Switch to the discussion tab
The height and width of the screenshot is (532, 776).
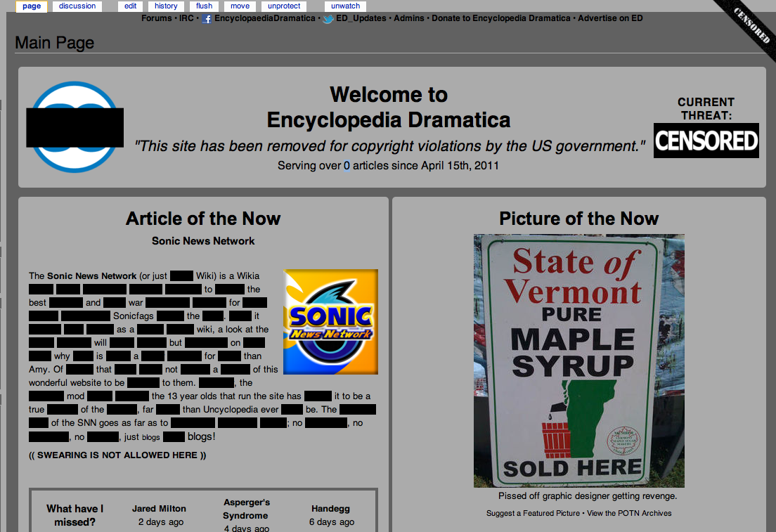77,6
